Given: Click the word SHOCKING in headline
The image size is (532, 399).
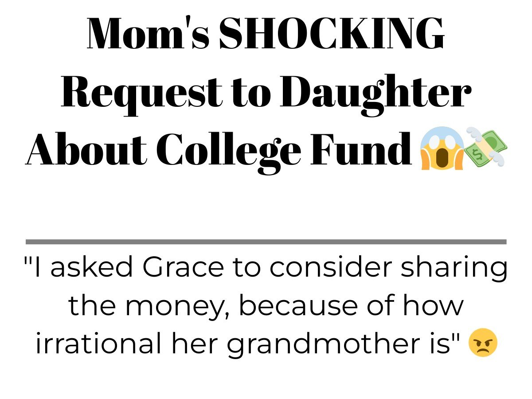Looking at the screenshot, I should (x=332, y=34).
